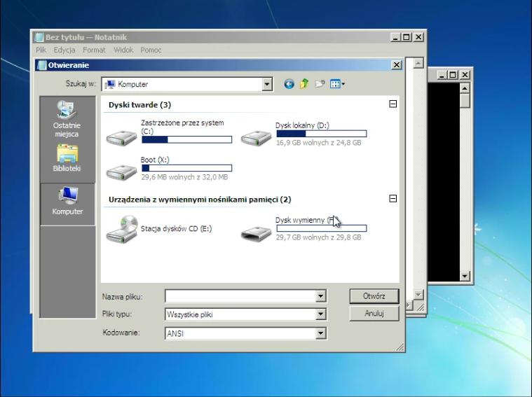Maximize the black console window
The height and width of the screenshot is (397, 532).
coord(453,75)
